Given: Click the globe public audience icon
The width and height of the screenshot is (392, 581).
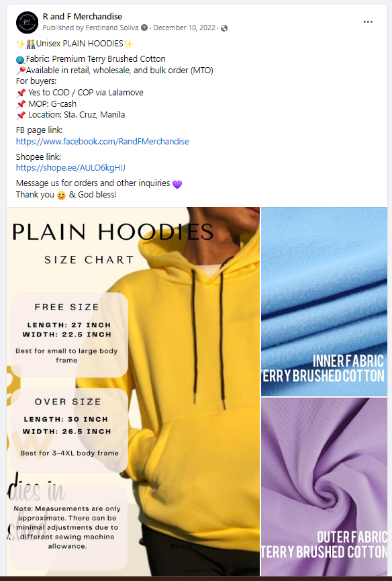Looking at the screenshot, I should pos(224,28).
